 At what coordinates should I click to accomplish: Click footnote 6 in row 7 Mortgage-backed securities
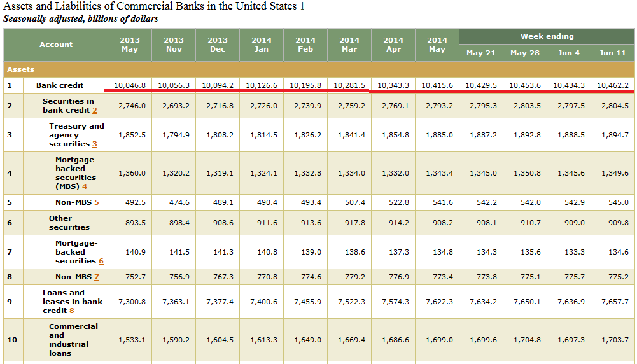point(101,261)
